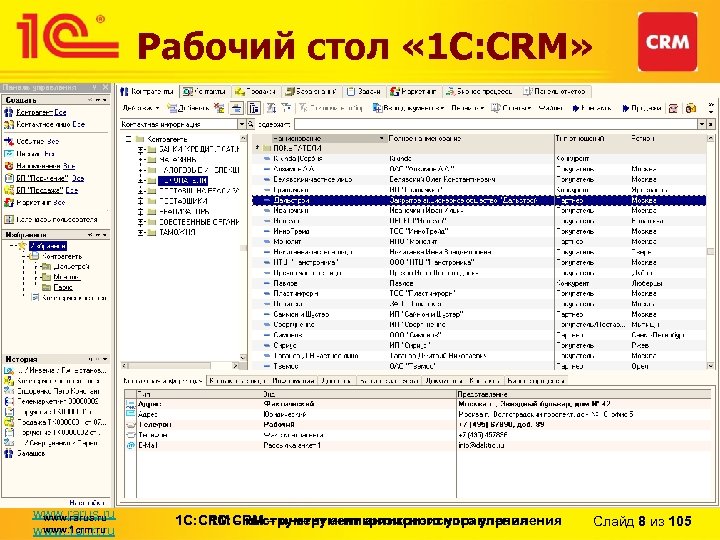Click the Письмо envelope icon in Создать panel

(9, 153)
